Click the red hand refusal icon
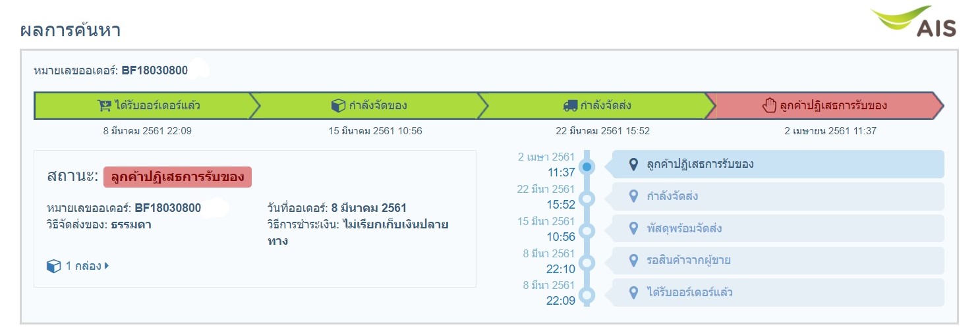The height and width of the screenshot is (335, 980). 769,105
